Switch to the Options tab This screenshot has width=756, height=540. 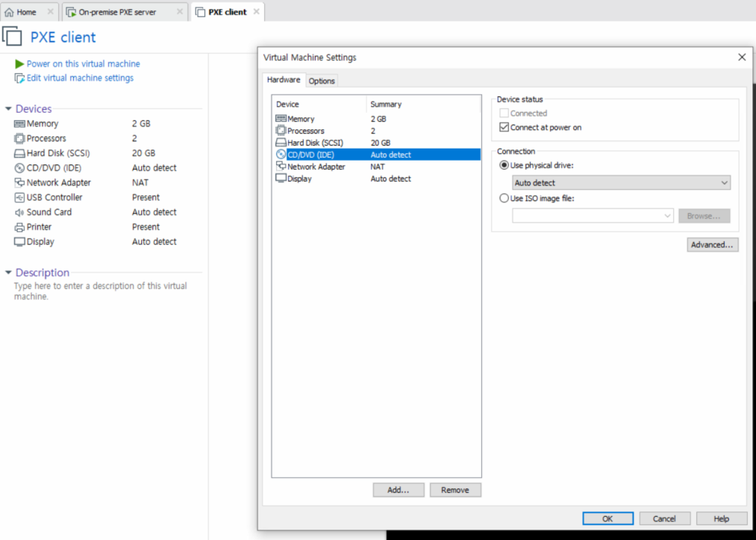coord(322,81)
